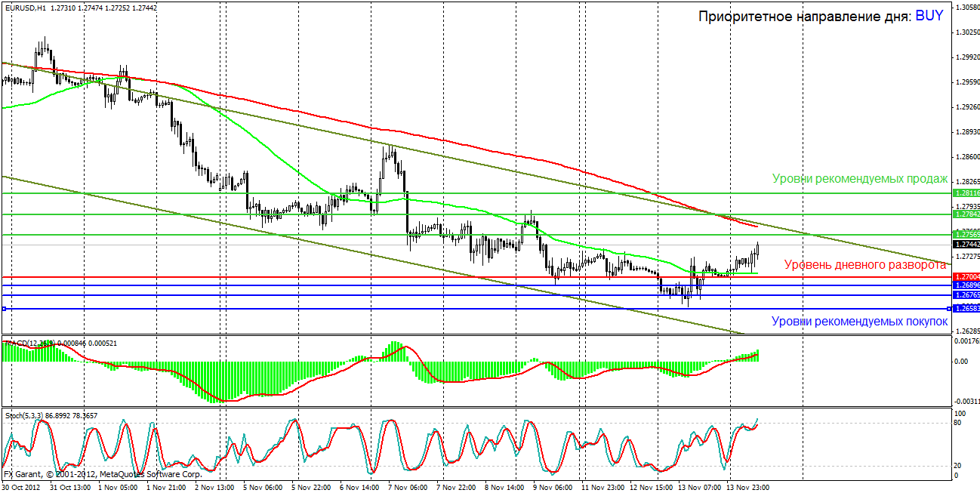Select the blue 1.26765 price tag
Viewport: 980px width, 493px height.
pyautogui.click(x=966, y=295)
